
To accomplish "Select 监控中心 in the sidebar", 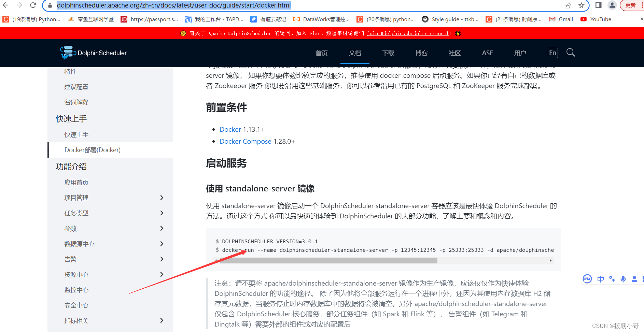I will (x=76, y=290).
